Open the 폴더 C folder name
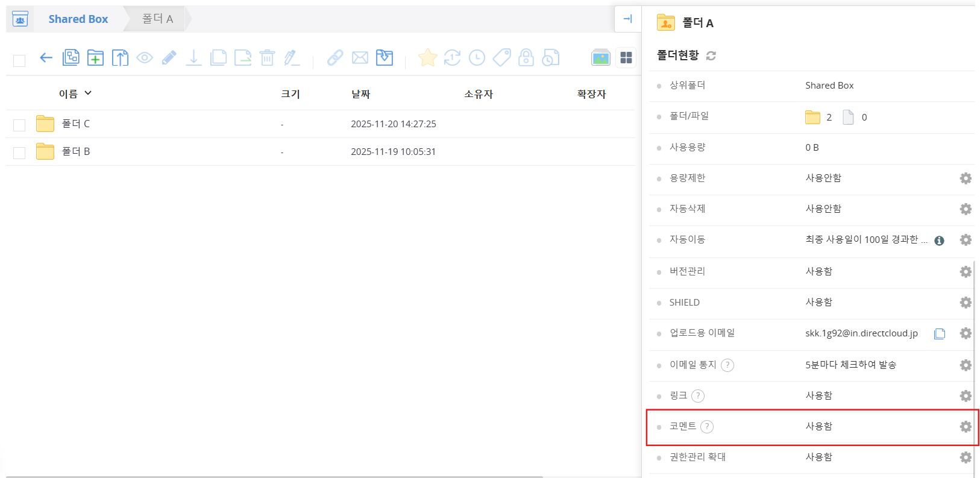Viewport: 980px width, 478px height. click(76, 124)
